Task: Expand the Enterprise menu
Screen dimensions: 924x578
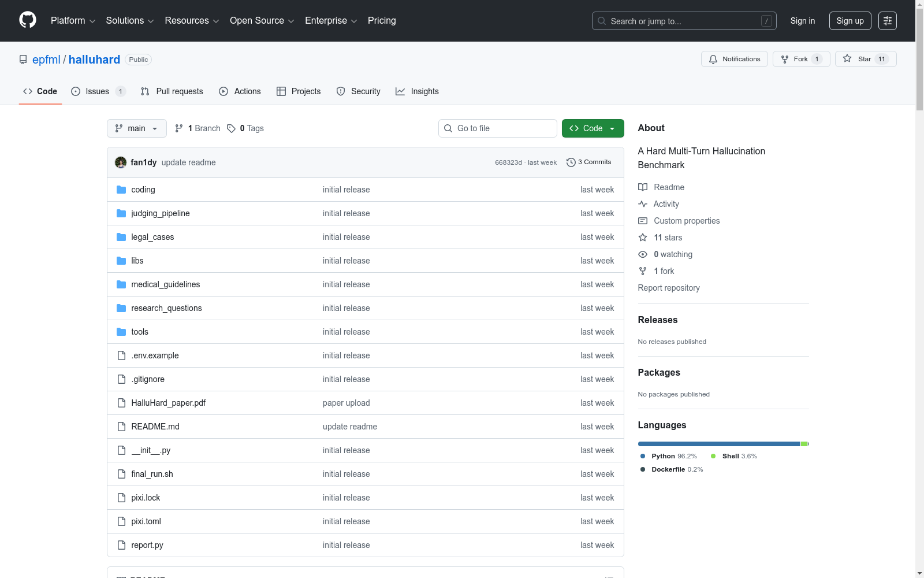Action: click(331, 21)
